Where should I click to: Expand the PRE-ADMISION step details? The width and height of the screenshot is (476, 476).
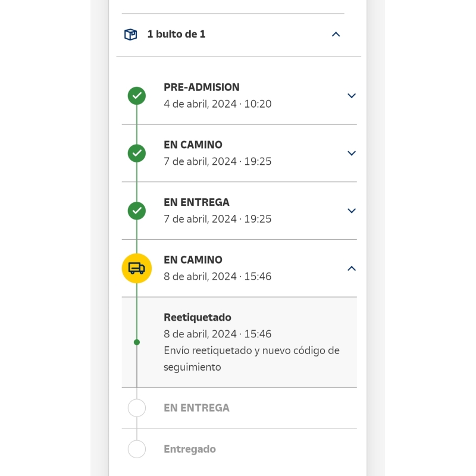(351, 95)
